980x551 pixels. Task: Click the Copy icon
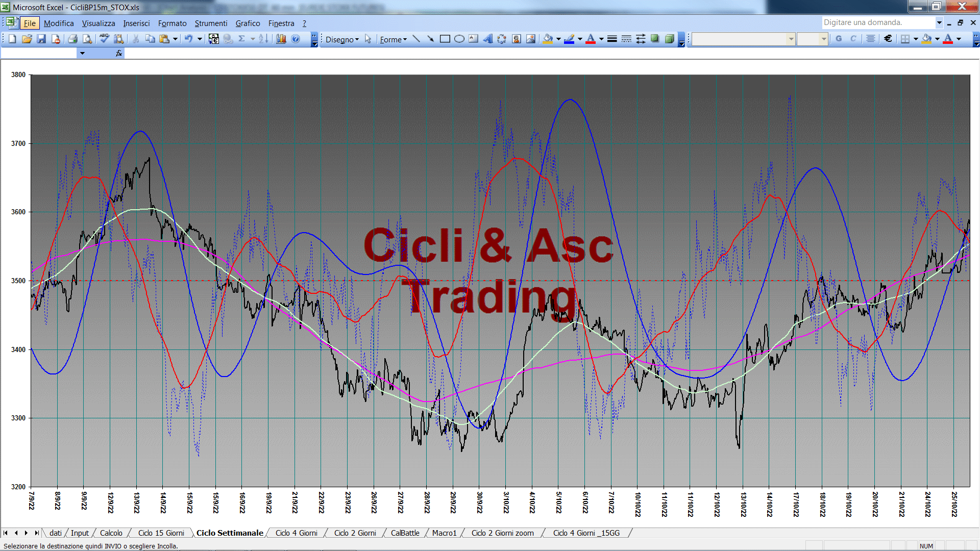coord(150,39)
